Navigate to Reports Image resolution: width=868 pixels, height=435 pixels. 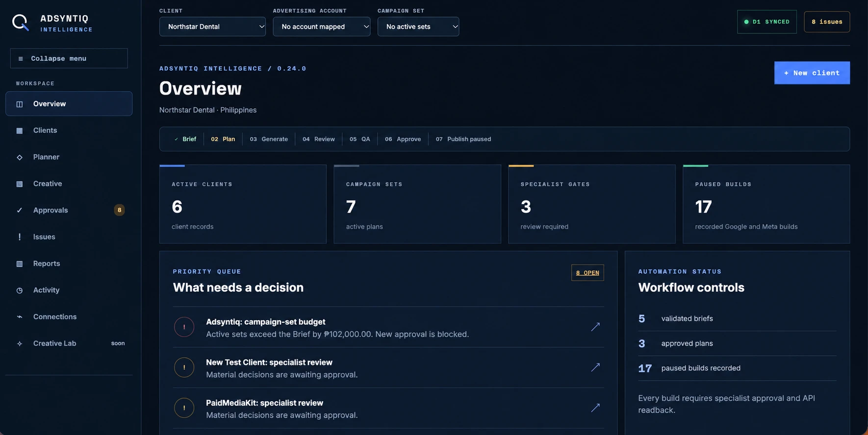click(69, 264)
